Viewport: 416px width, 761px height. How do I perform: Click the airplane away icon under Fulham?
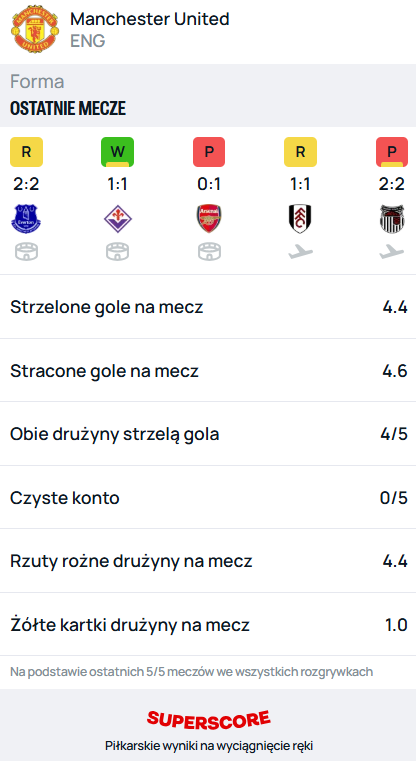pyautogui.click(x=300, y=251)
